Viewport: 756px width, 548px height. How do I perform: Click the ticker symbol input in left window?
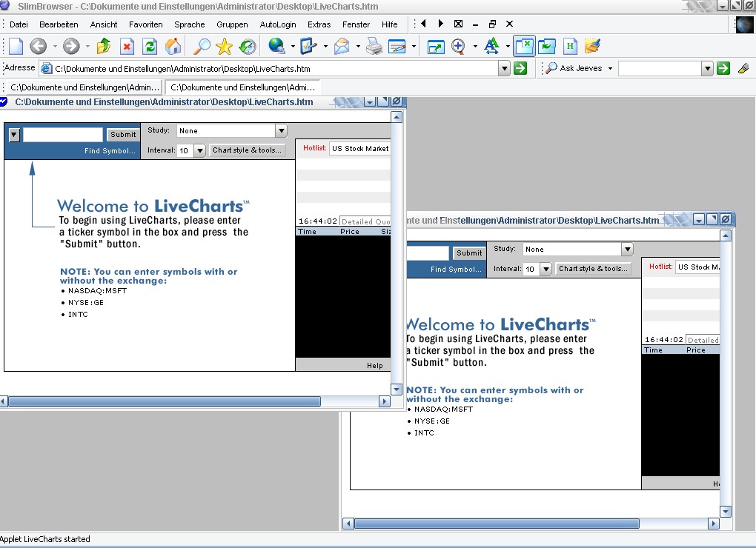click(x=63, y=134)
